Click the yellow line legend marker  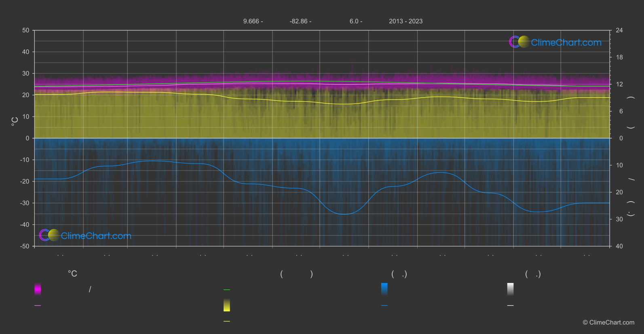[x=227, y=321]
